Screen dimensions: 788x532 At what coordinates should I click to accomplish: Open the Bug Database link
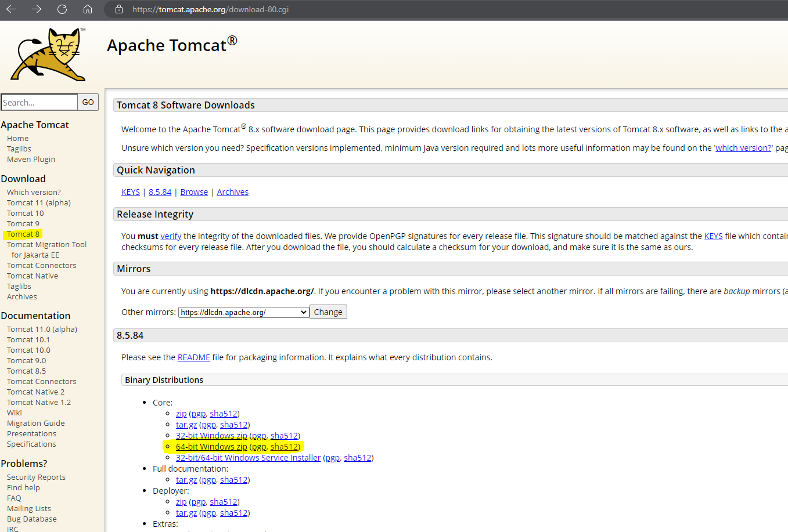point(32,519)
